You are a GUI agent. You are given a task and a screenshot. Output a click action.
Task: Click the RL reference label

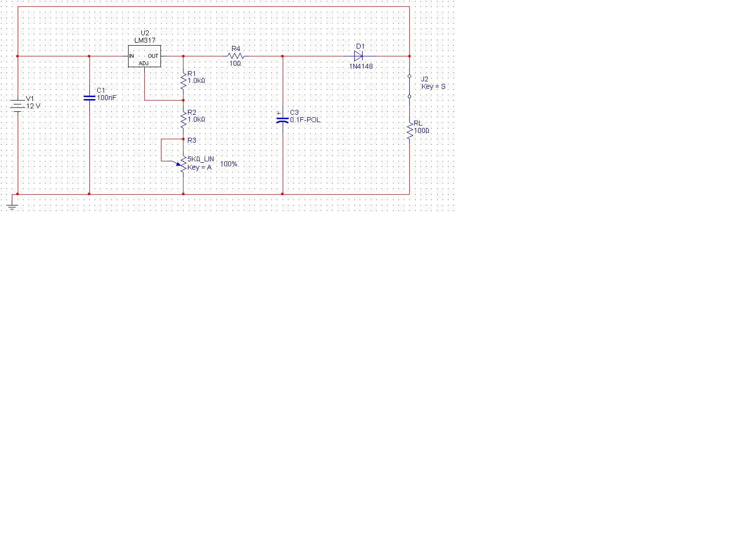(x=418, y=124)
